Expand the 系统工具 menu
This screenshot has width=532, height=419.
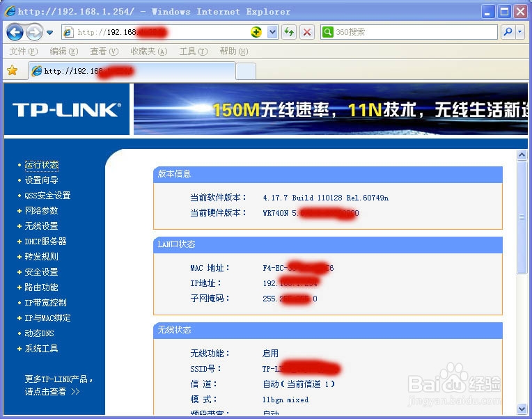click(x=41, y=349)
